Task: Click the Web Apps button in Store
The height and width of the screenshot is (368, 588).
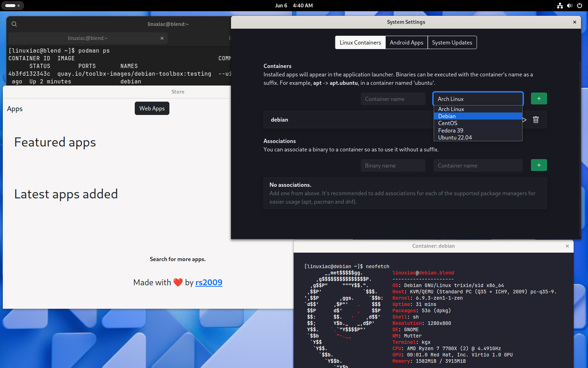Action: tap(152, 108)
